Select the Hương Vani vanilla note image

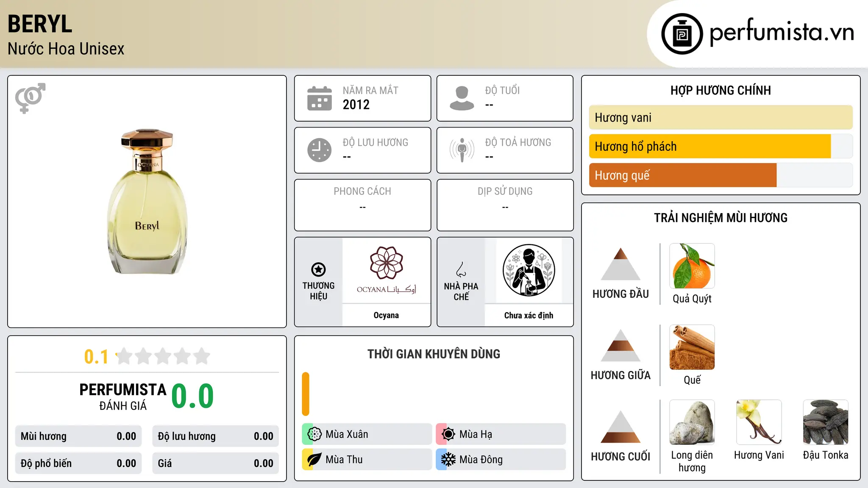[x=759, y=422]
